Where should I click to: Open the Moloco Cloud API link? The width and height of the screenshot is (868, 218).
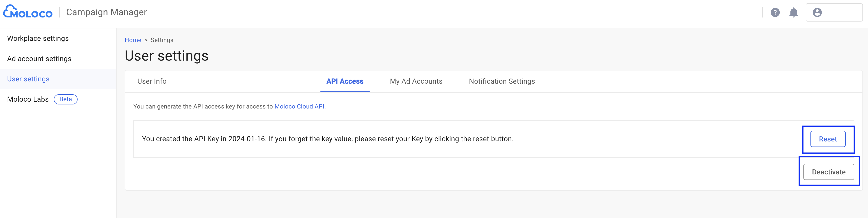[299, 106]
